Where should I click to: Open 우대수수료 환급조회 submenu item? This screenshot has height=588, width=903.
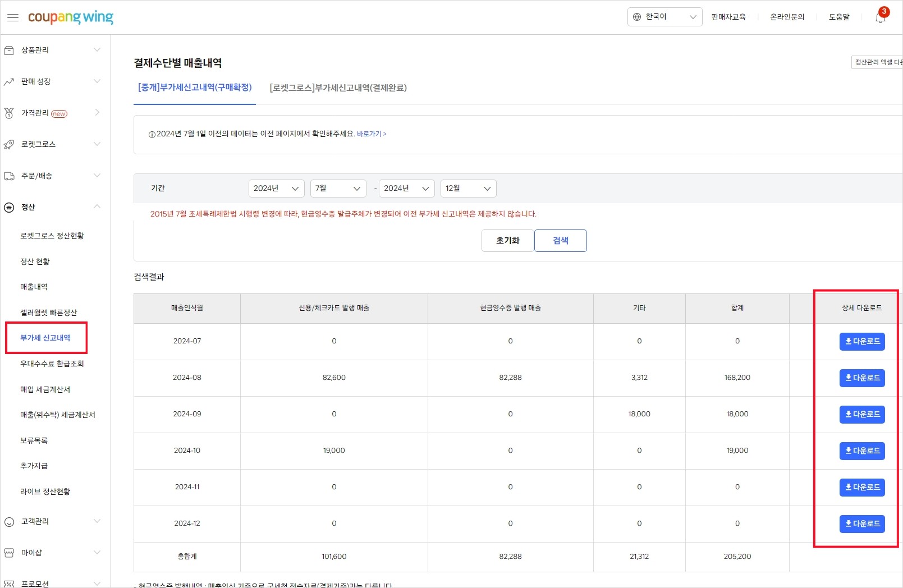pos(52,364)
